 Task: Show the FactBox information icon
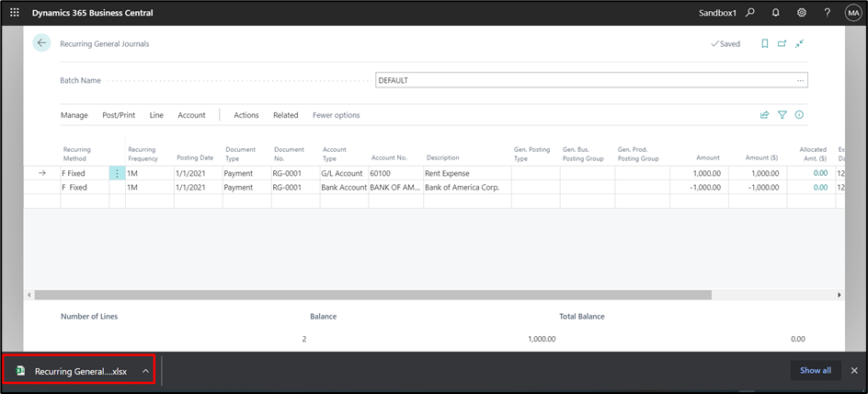(799, 115)
